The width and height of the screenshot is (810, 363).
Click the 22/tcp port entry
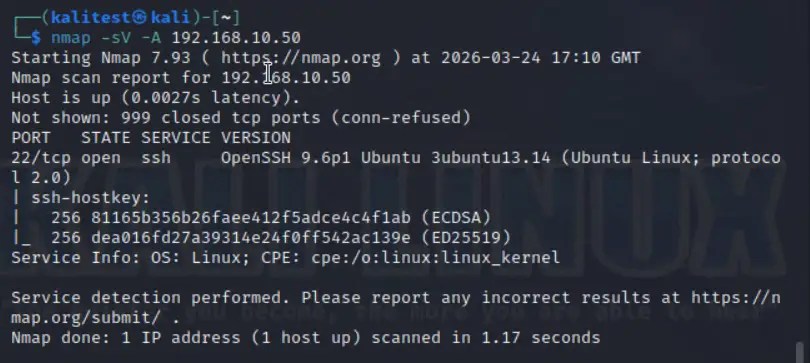[41, 157]
